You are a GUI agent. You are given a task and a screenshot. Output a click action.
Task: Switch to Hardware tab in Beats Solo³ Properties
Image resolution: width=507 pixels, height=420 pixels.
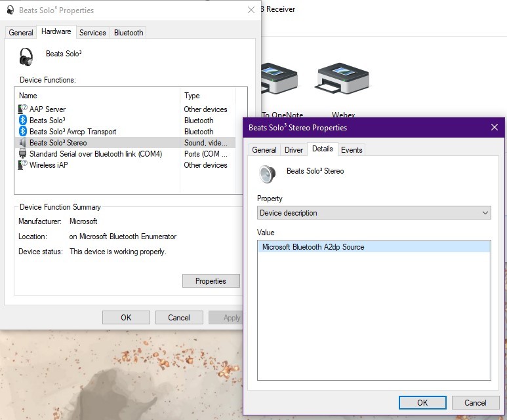point(56,31)
